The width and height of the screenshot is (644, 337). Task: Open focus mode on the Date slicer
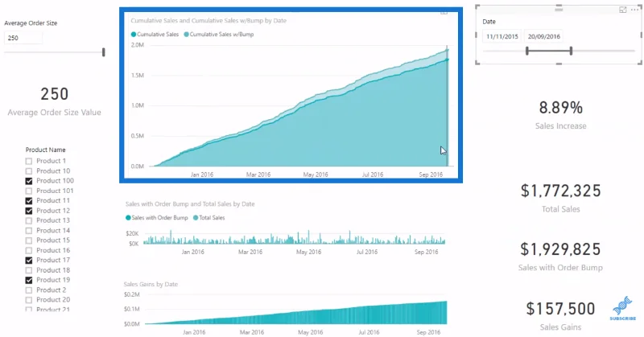click(x=622, y=10)
